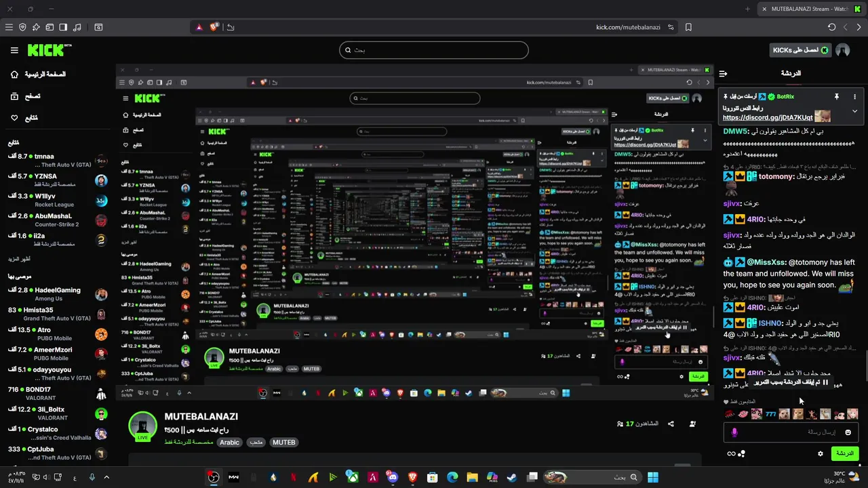The image size is (868, 488).
Task: Open YZNSA channel in sidebar
Action: [58, 180]
